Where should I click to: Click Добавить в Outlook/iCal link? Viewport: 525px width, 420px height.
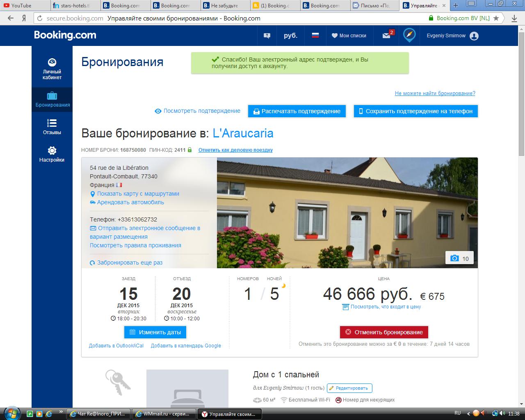[x=116, y=346]
